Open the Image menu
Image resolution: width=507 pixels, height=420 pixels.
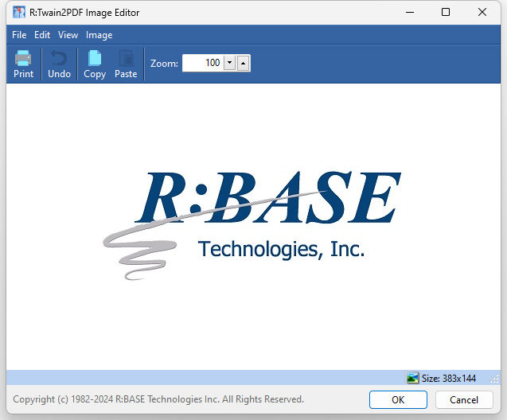click(x=99, y=35)
